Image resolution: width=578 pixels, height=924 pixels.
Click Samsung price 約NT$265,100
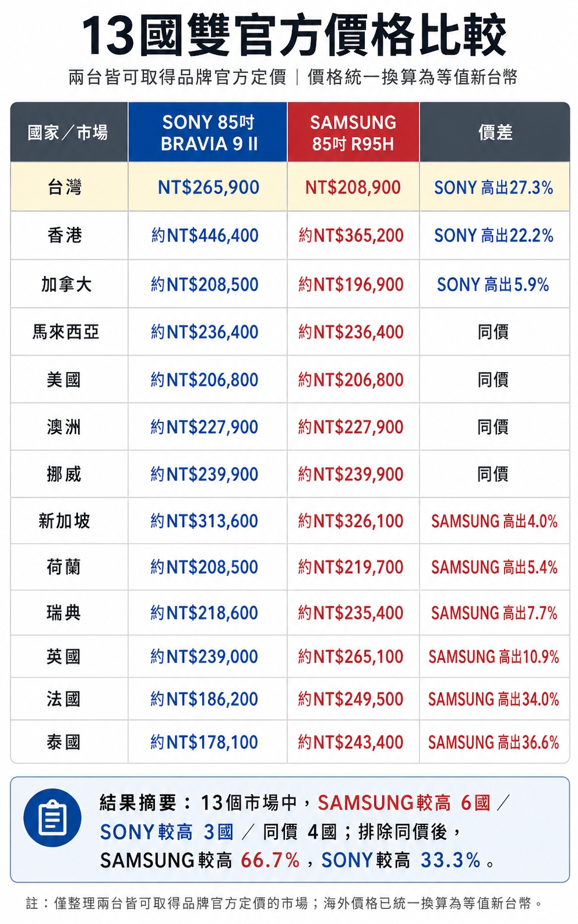pyautogui.click(x=351, y=657)
